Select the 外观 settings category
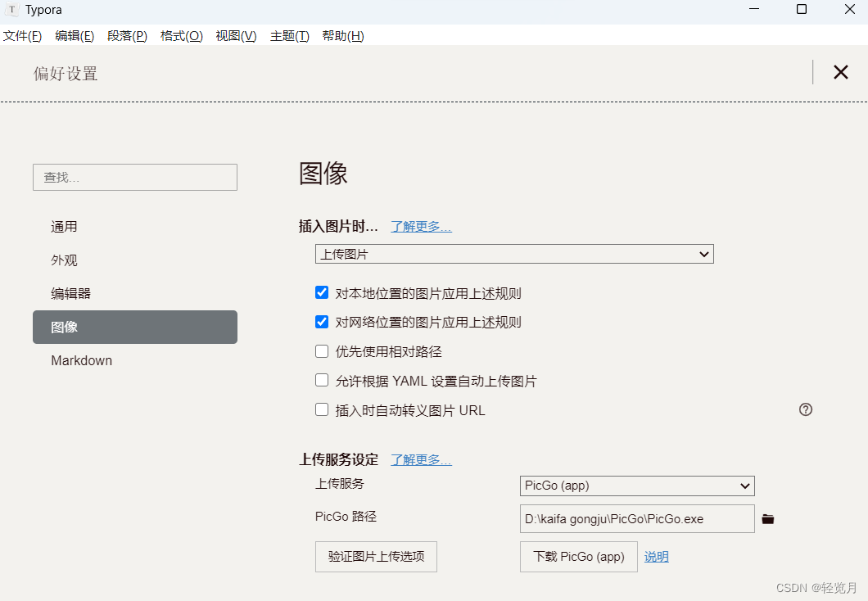This screenshot has height=601, width=868. 135,260
